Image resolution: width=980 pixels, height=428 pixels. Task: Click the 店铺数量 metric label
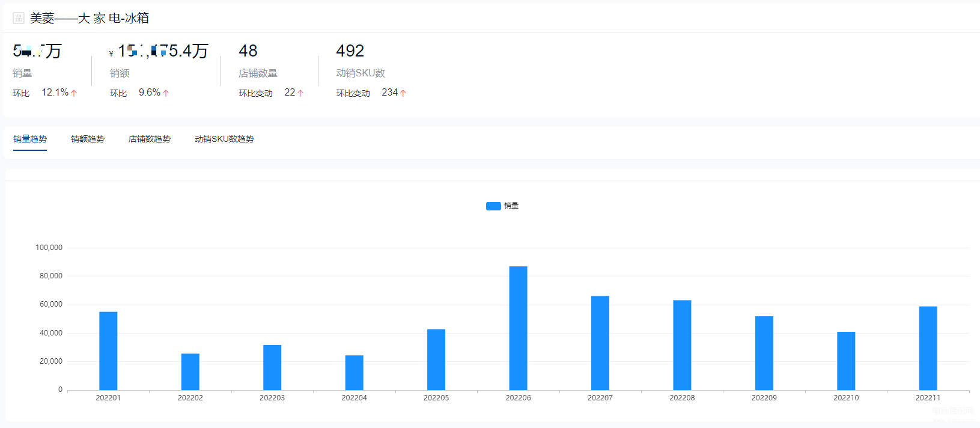258,73
